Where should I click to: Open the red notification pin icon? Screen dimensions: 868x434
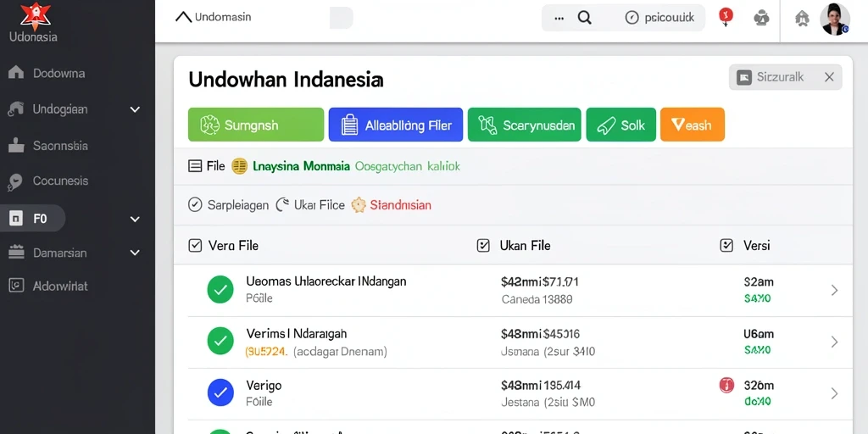click(x=726, y=17)
